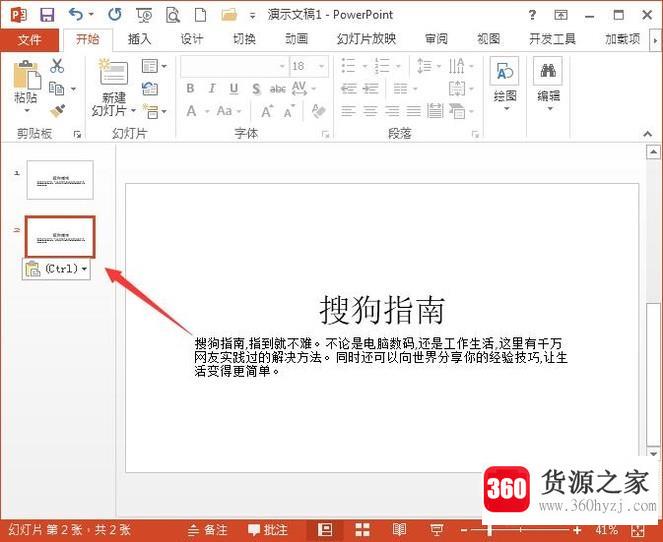Click the Reset slide icon
This screenshot has height=542, width=663.
click(150, 89)
